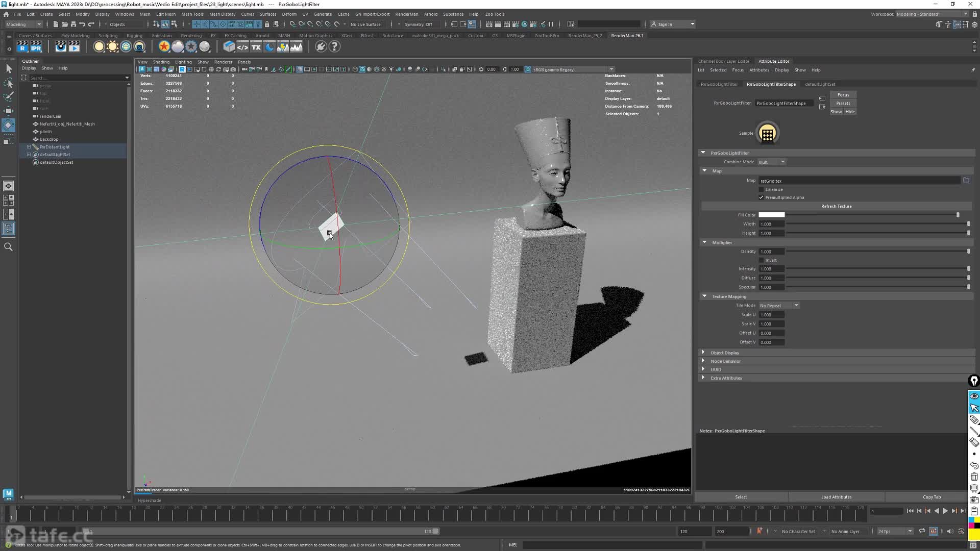Click the Width slider track
Image resolution: width=980 pixels, height=551 pixels.
tap(877, 224)
